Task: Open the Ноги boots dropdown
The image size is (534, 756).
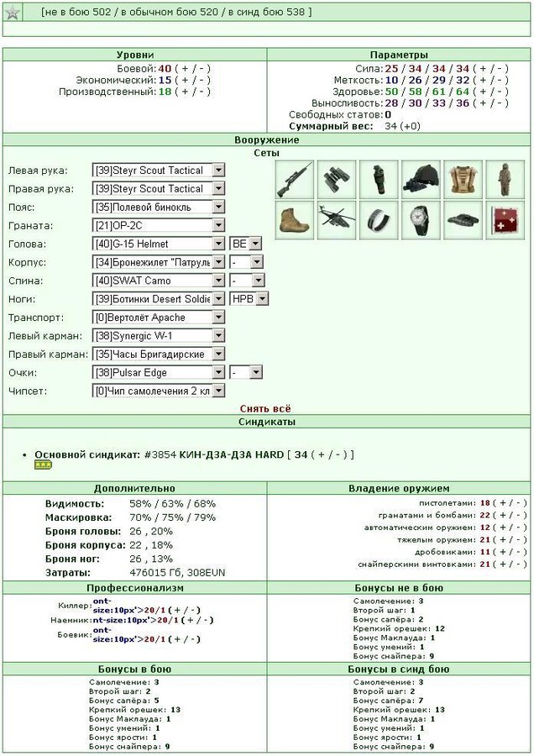Action: point(159,299)
